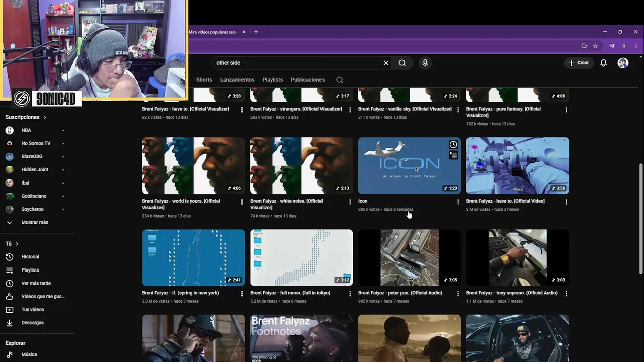Play 'peter pan. (Official Audio)' thumbnail

pyautogui.click(x=409, y=257)
